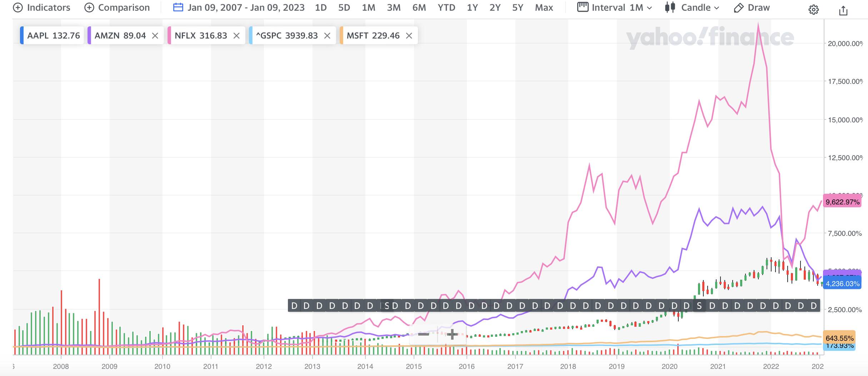Select the 1M range
868x376 pixels.
(x=368, y=7)
